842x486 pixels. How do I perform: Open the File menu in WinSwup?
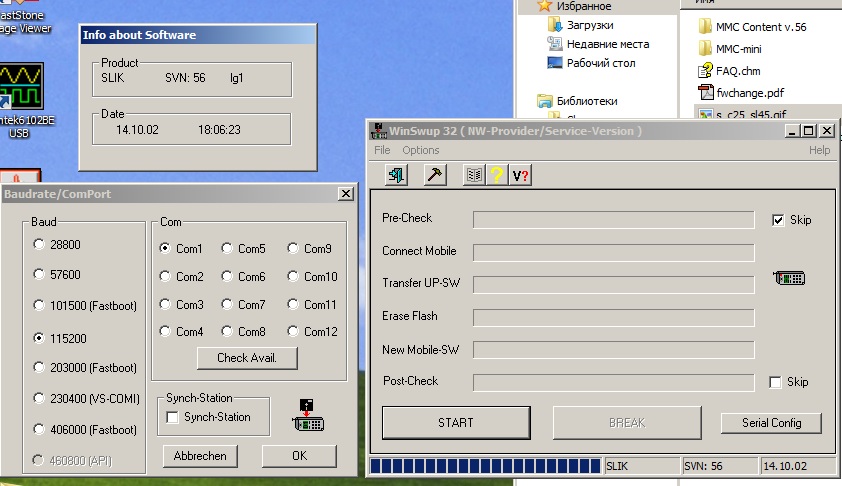pos(382,150)
